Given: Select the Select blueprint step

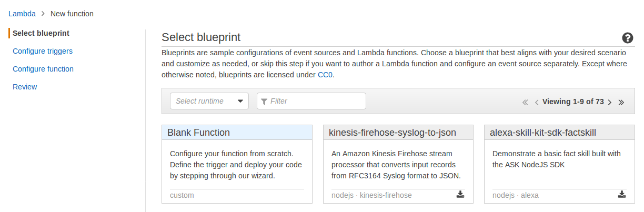Looking at the screenshot, I should [41, 33].
